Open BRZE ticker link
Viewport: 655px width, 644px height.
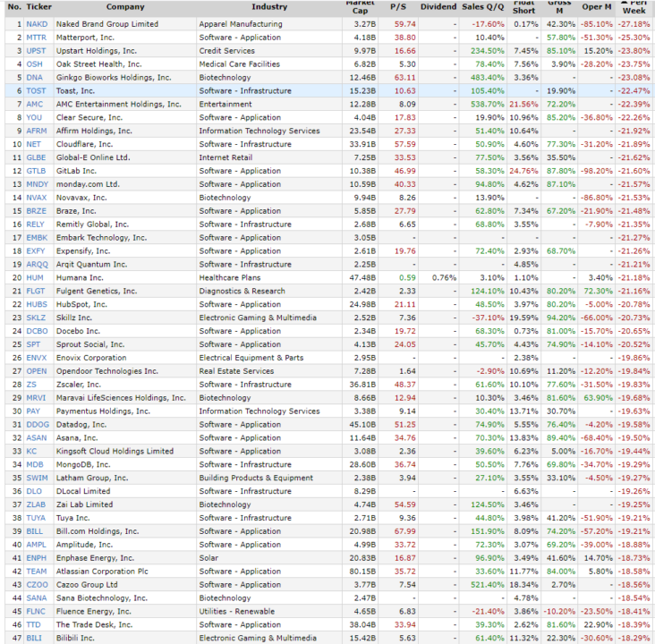37,211
